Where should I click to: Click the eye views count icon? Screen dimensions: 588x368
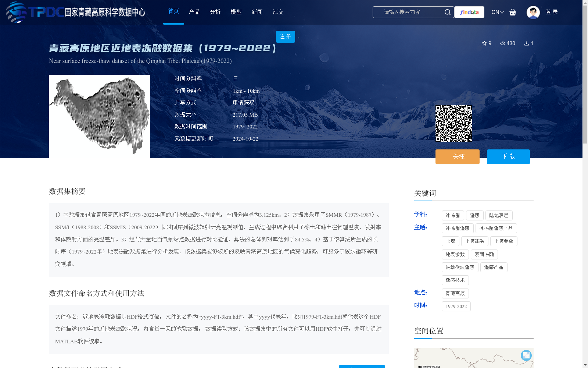coord(503,43)
